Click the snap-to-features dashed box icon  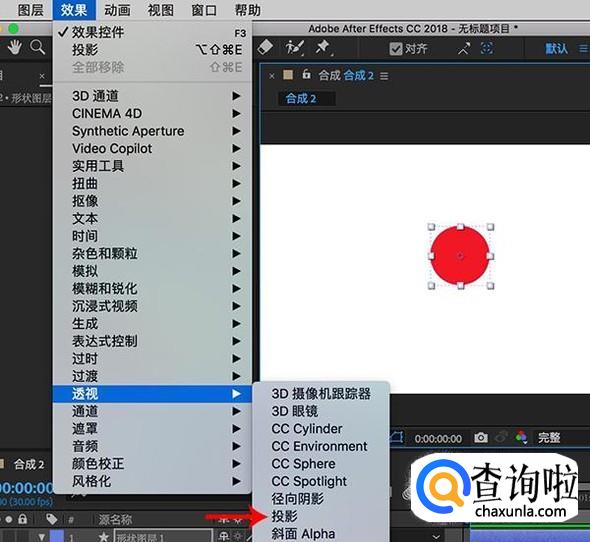point(487,48)
